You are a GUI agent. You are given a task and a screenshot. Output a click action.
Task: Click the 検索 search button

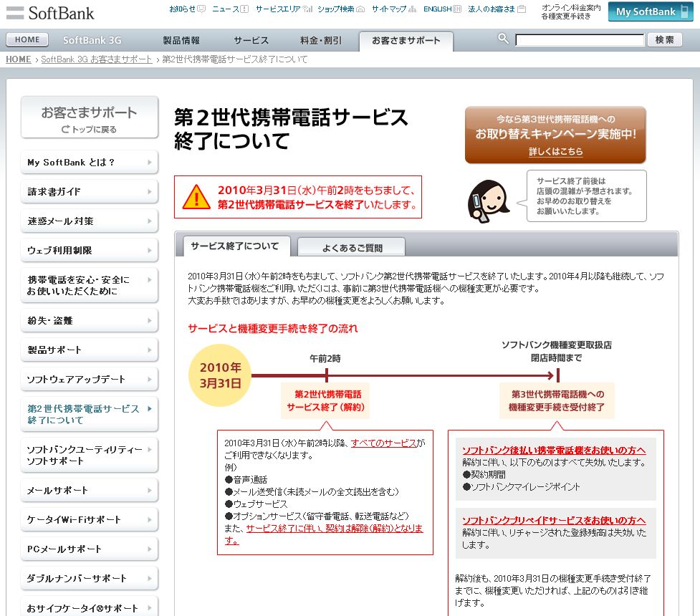click(665, 39)
